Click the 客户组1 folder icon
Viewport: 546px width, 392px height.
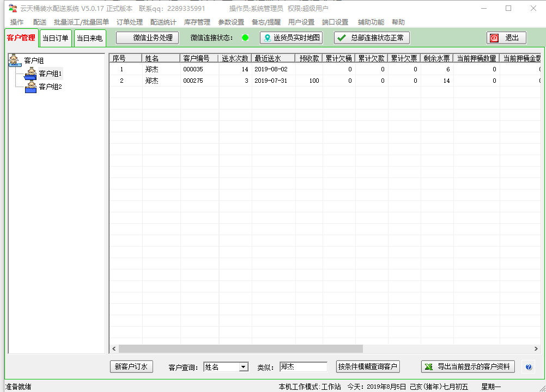coord(31,73)
